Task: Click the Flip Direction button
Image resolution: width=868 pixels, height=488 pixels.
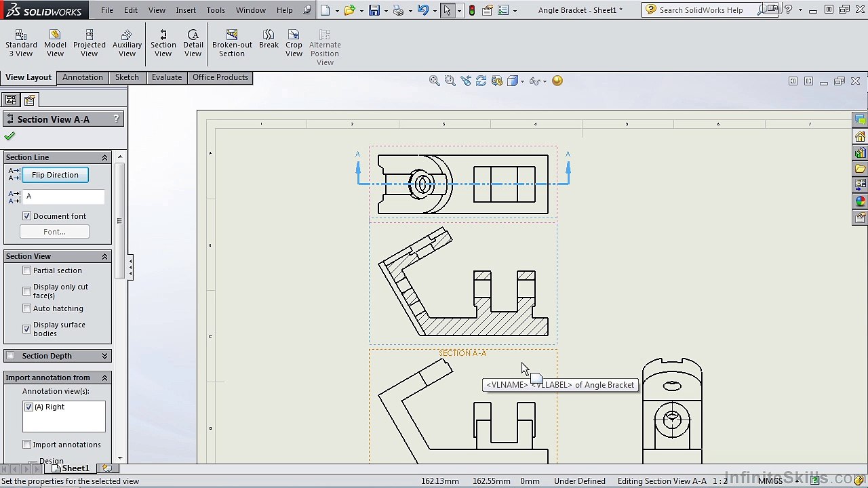Action: coord(55,175)
